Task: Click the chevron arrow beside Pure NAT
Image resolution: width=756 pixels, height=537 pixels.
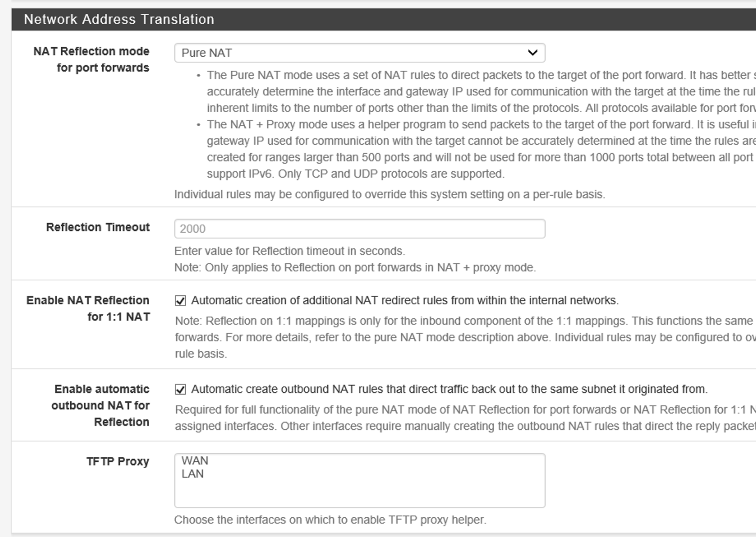Action: coord(532,53)
